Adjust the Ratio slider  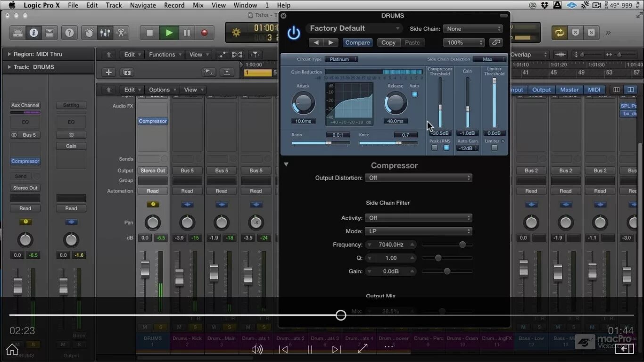coord(321,143)
